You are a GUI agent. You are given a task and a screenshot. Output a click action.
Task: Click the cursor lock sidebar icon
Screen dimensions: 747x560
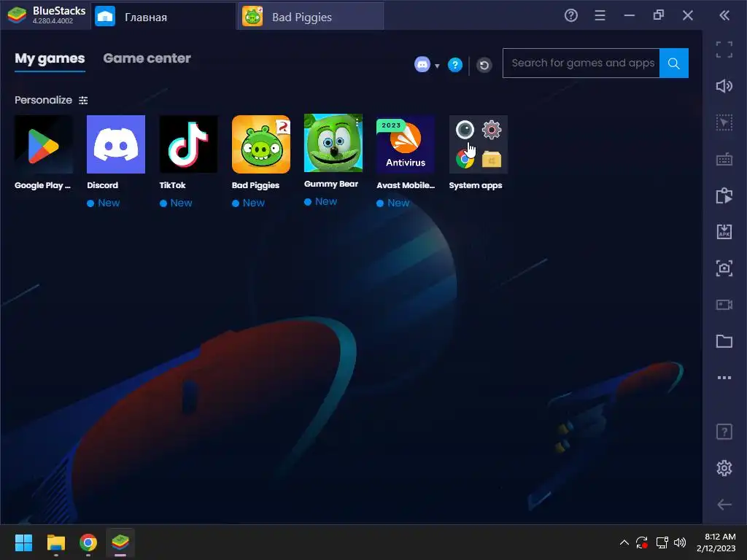click(724, 122)
